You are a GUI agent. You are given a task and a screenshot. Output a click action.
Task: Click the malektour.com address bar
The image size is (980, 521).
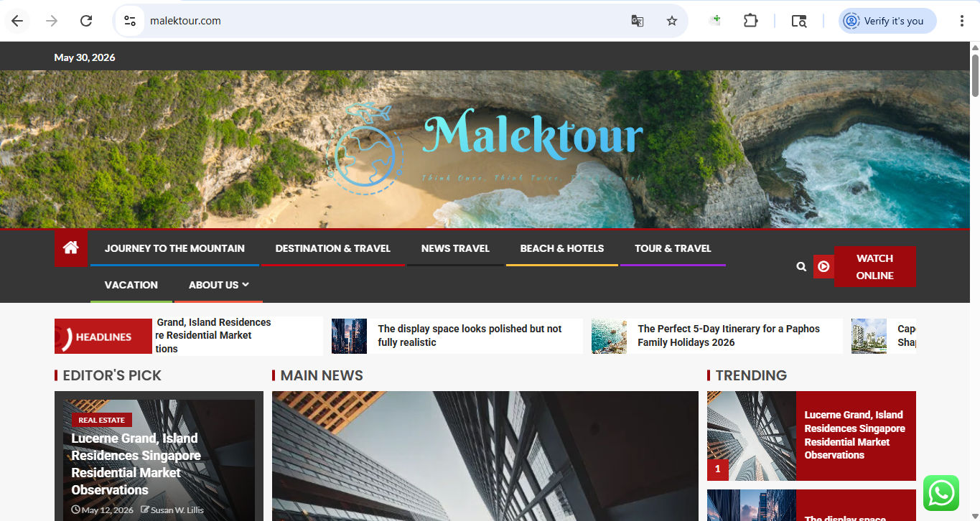tap(381, 21)
